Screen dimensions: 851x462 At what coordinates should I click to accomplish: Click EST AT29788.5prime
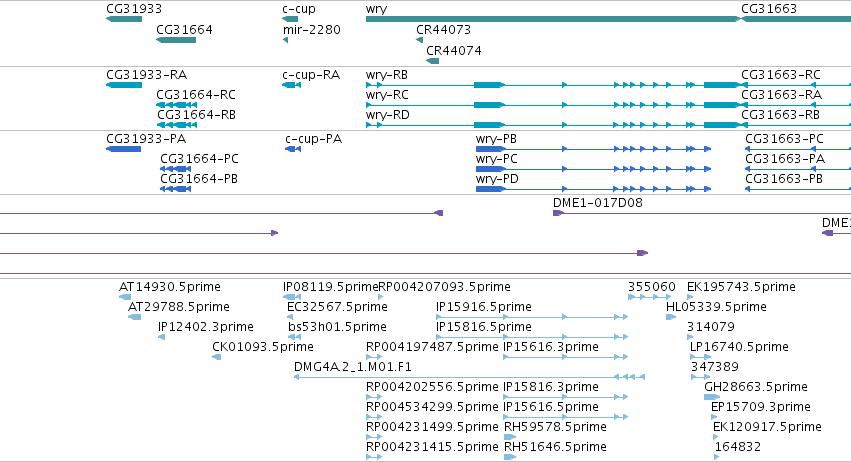[179, 307]
